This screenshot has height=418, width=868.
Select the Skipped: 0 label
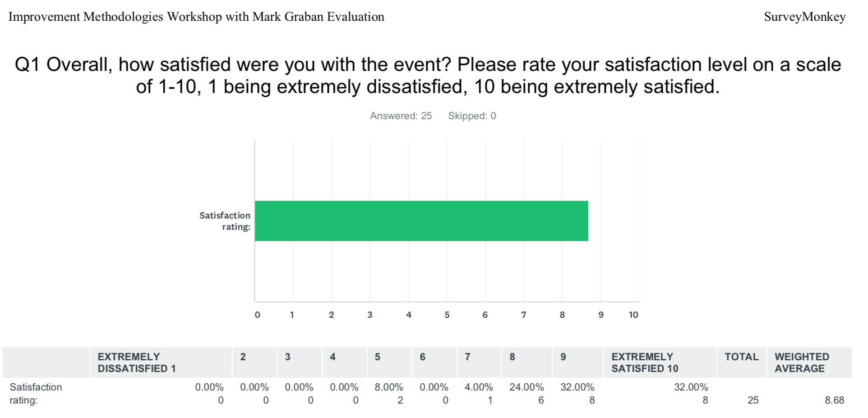472,116
